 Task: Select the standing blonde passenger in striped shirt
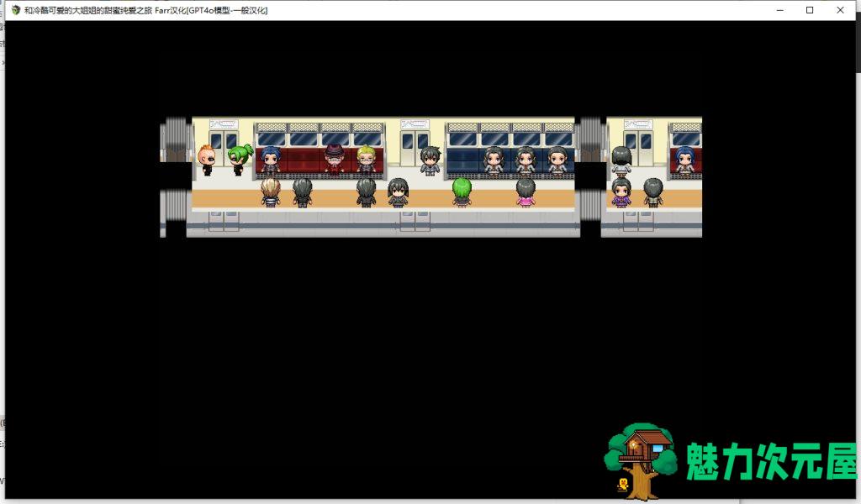270,192
